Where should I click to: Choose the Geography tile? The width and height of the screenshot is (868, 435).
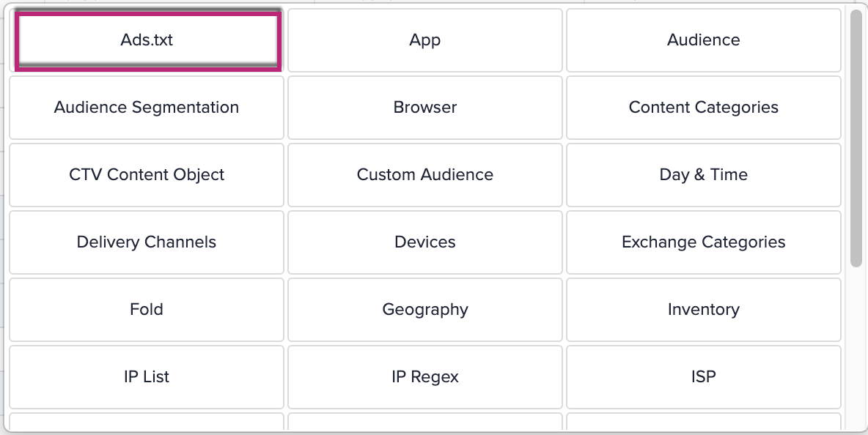click(425, 310)
